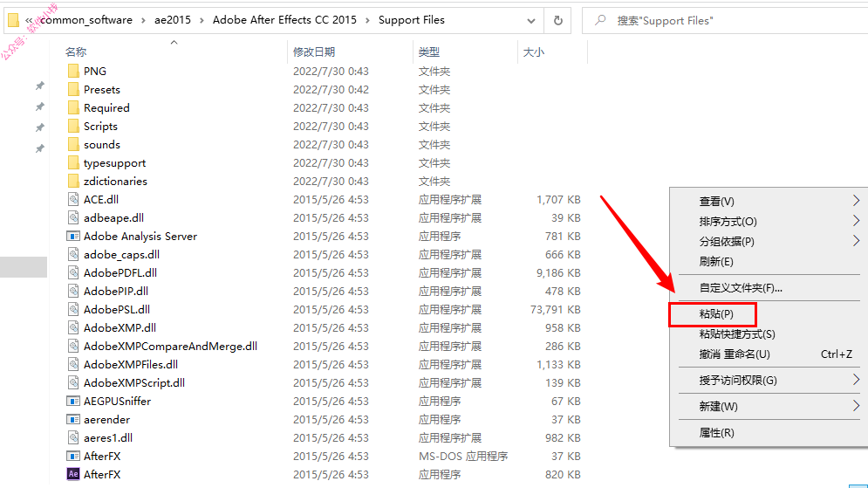Viewport: 868px width, 488px height.
Task: Sort by the 类型 column header
Action: tap(429, 52)
